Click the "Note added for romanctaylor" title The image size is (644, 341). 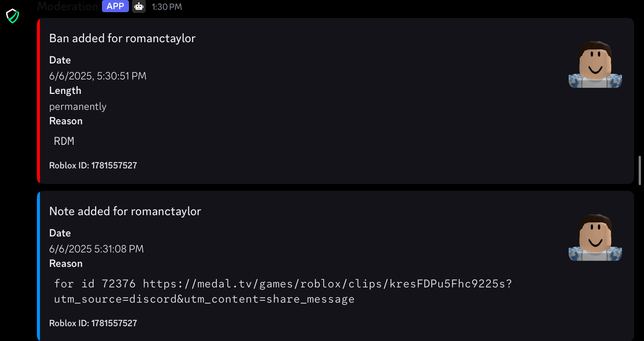[125, 211]
